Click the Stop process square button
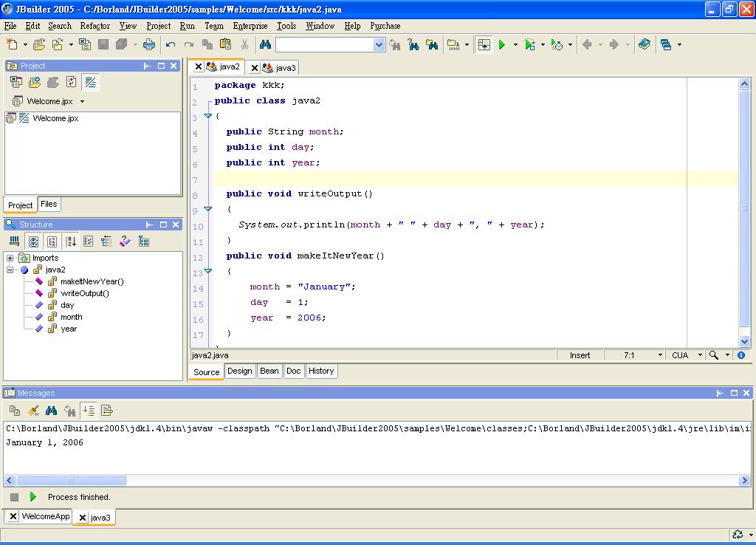 click(15, 497)
